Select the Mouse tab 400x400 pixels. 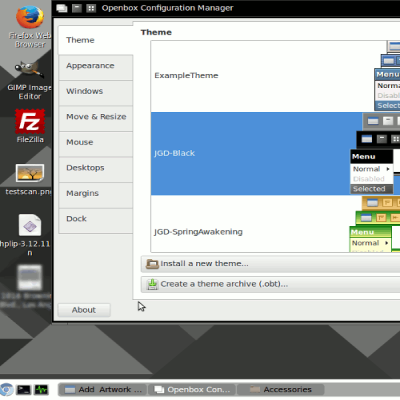(x=96, y=144)
